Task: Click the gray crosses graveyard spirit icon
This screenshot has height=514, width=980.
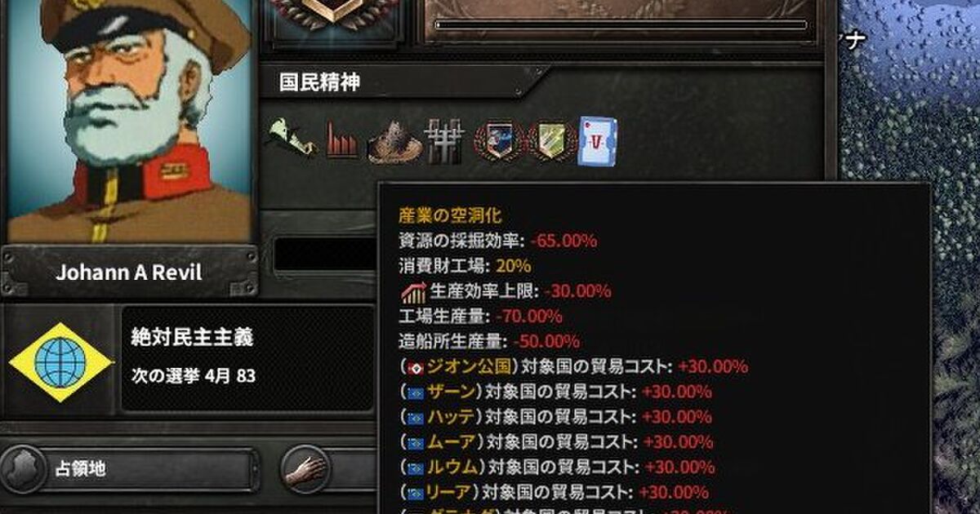Action: (x=445, y=140)
